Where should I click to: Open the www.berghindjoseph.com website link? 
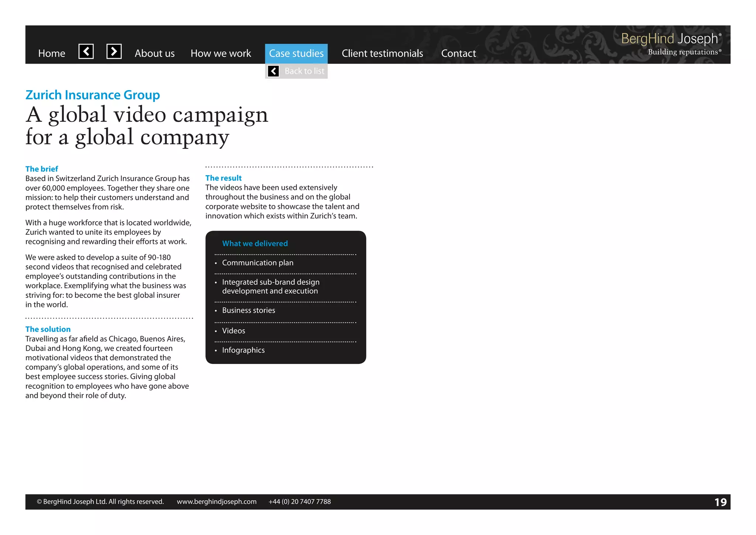click(x=216, y=502)
